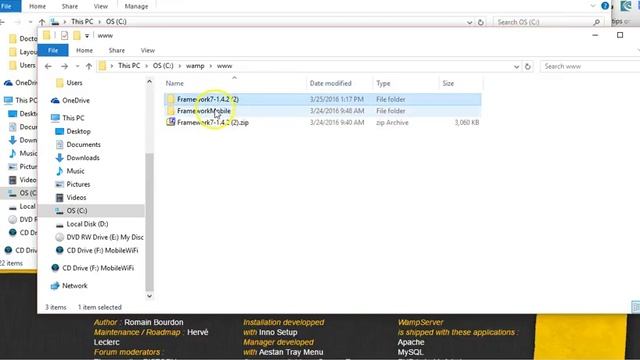Open Desktop in www navigation pane
Viewport: 640px width, 360px height.
78,131
